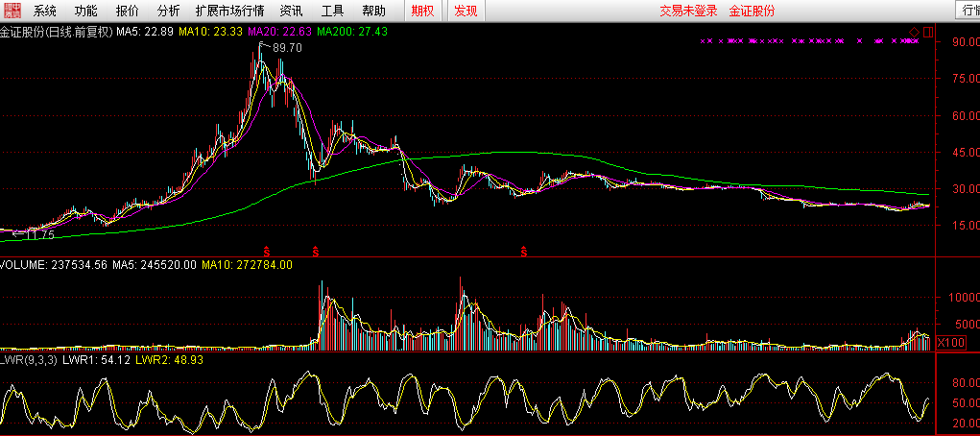Viewport: 980px width, 436px height.
Task: Click the 89.70 peak price label
Action: coord(286,47)
